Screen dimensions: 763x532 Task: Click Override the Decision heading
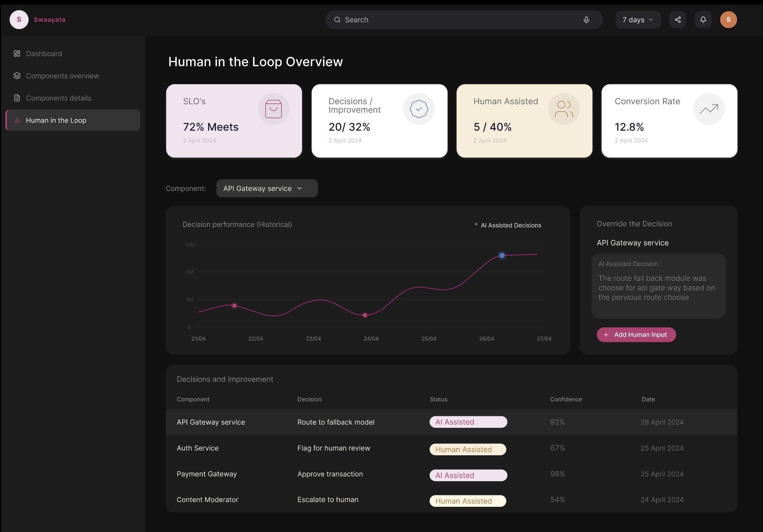[634, 224]
